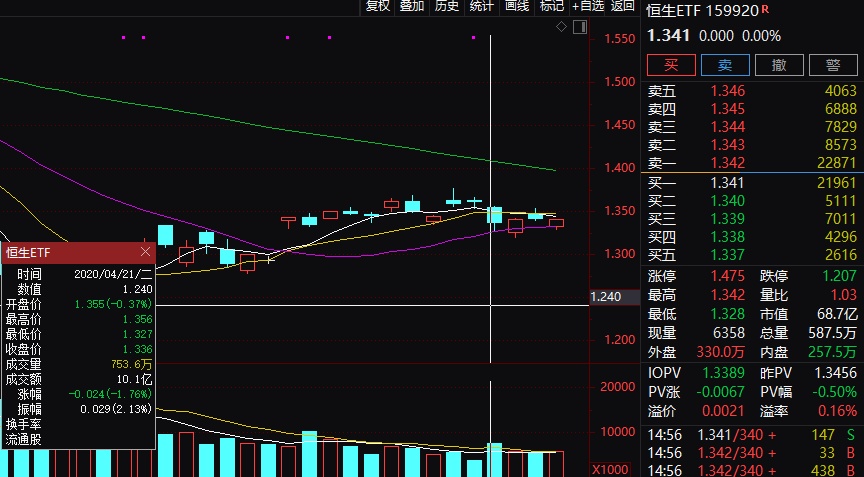Click the 20000 volume axis label

click(x=618, y=387)
